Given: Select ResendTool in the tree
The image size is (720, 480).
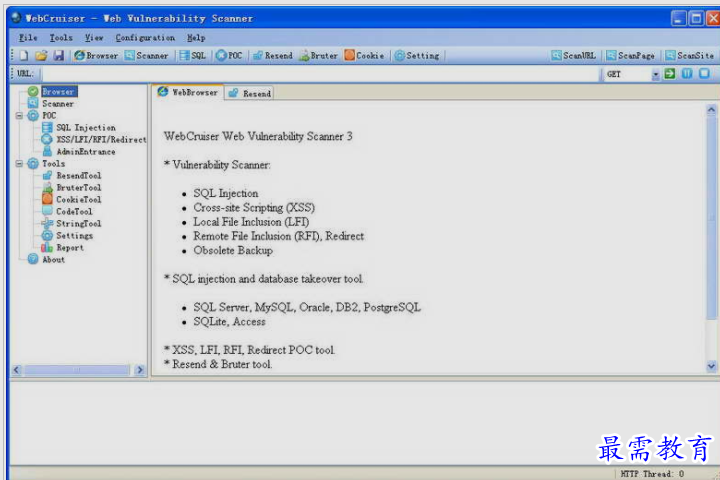Looking at the screenshot, I should [x=79, y=175].
